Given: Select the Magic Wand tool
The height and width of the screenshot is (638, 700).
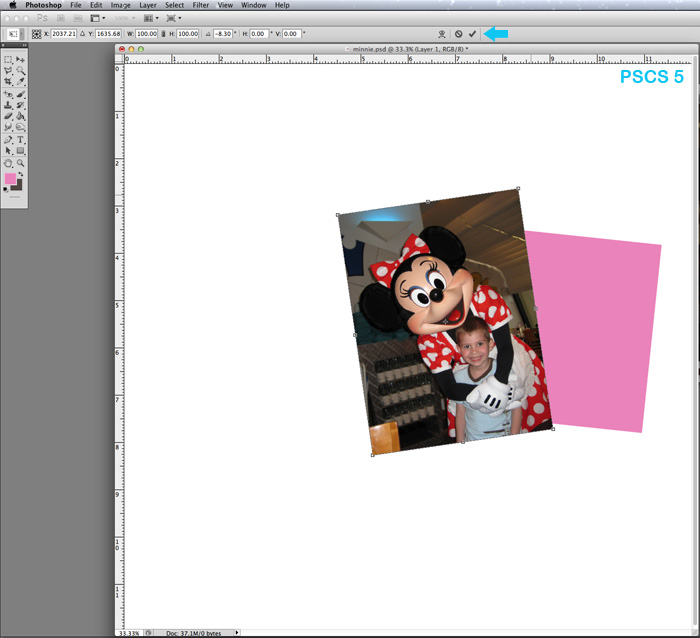Looking at the screenshot, I should 20,71.
